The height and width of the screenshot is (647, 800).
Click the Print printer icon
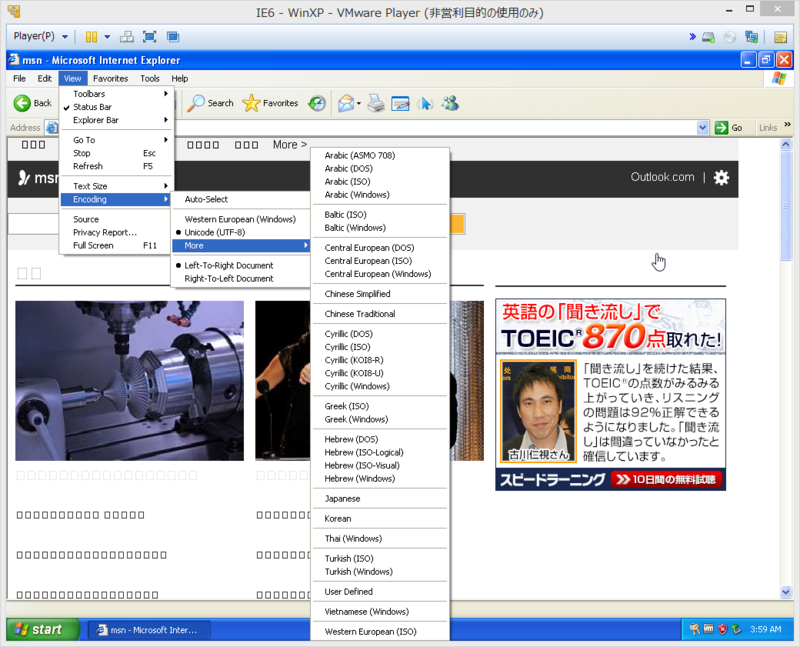376,104
